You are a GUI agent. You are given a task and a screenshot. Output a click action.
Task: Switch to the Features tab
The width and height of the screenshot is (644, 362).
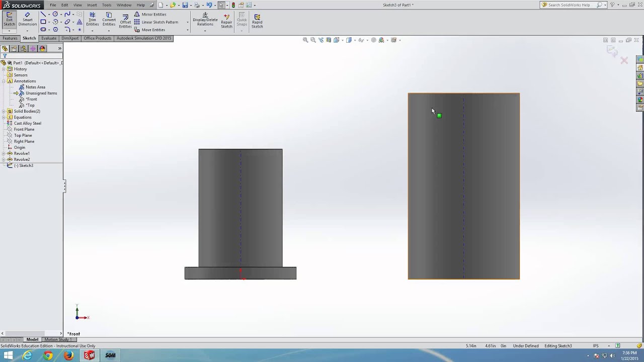pos(10,38)
